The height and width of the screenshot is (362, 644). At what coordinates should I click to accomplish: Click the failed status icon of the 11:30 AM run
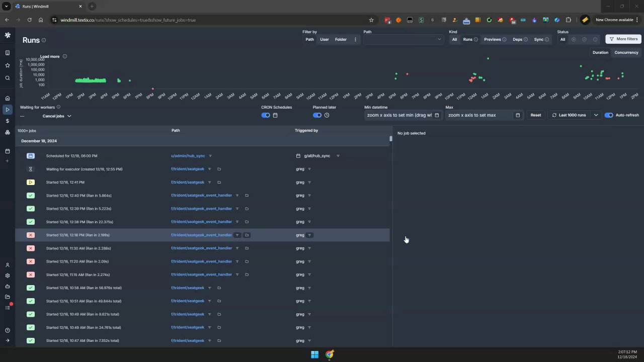click(31, 248)
